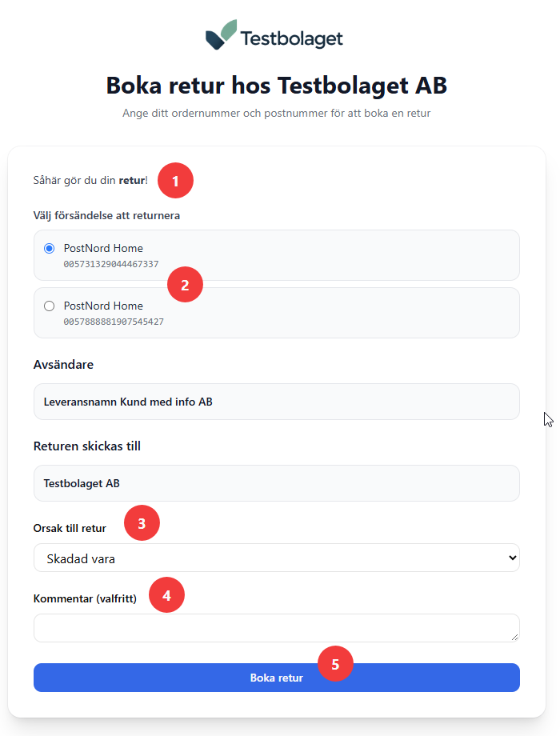Click the Testbolaget brand name text
The height and width of the screenshot is (736, 560).
pyautogui.click(x=291, y=38)
